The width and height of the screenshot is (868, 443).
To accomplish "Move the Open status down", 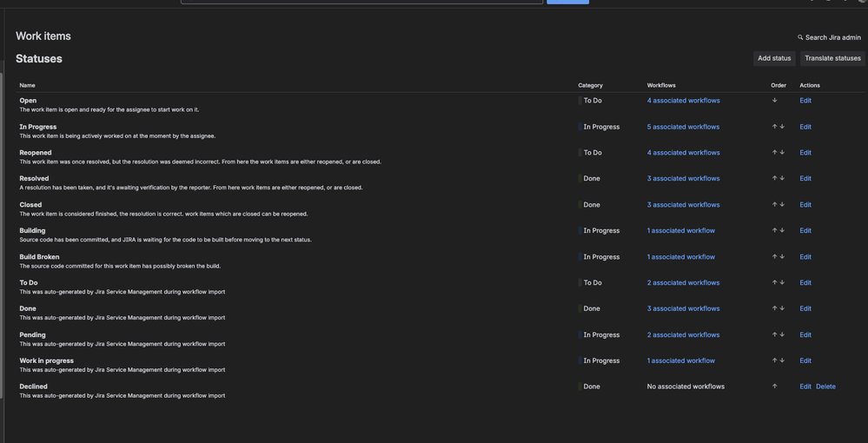I will coord(774,100).
